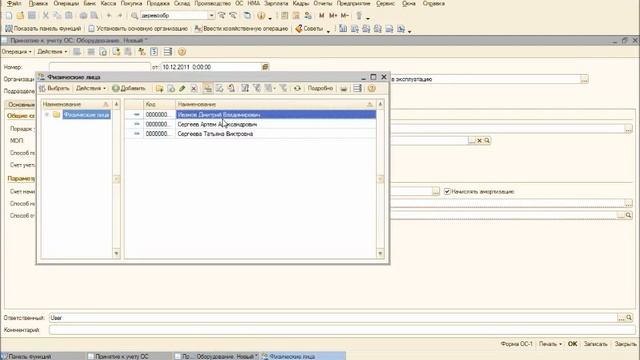Click the Добавить button in dialog
Viewport: 640px width, 360px height.
[129, 89]
